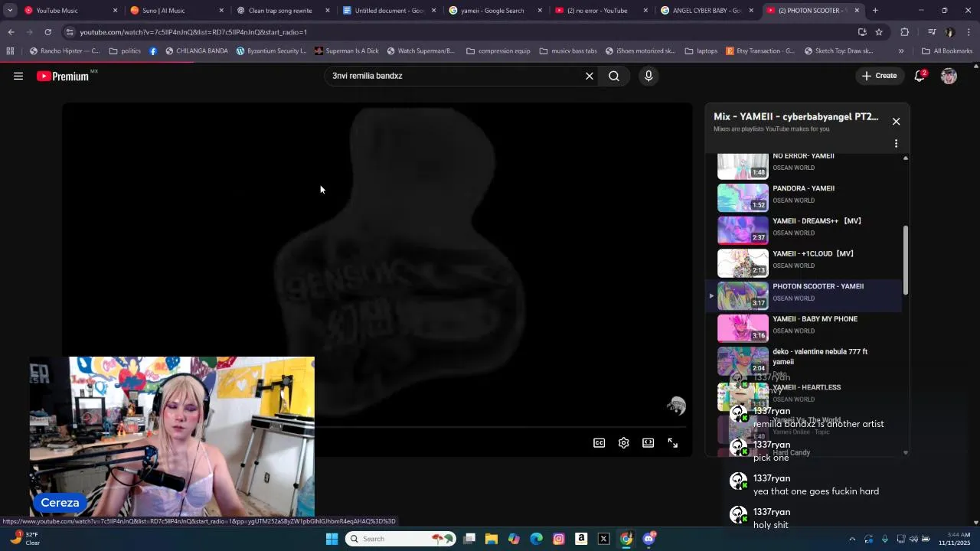Switch to the YouTube Music tab
The height and width of the screenshot is (551, 980).
pos(70,11)
